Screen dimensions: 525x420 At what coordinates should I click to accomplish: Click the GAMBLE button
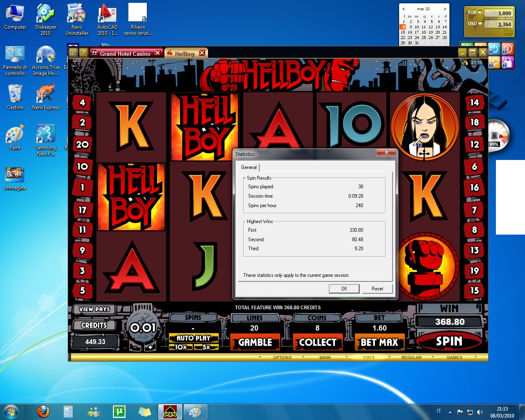(255, 342)
